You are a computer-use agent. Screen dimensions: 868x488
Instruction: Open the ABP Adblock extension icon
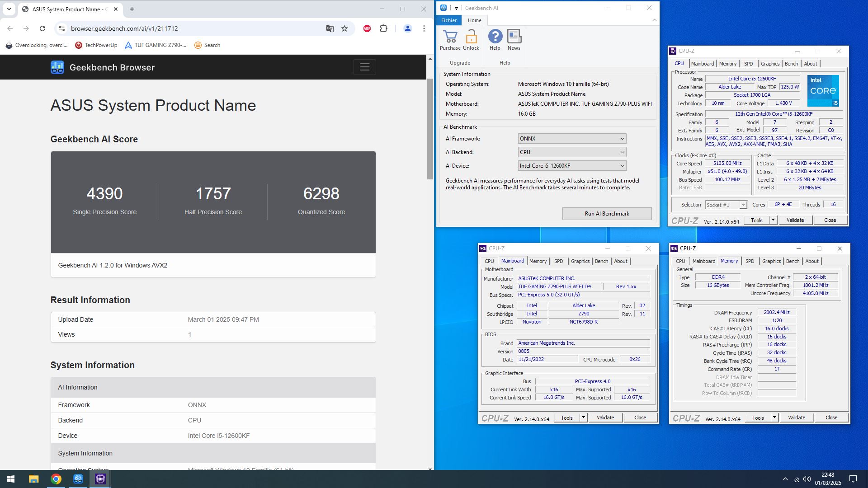pos(367,28)
